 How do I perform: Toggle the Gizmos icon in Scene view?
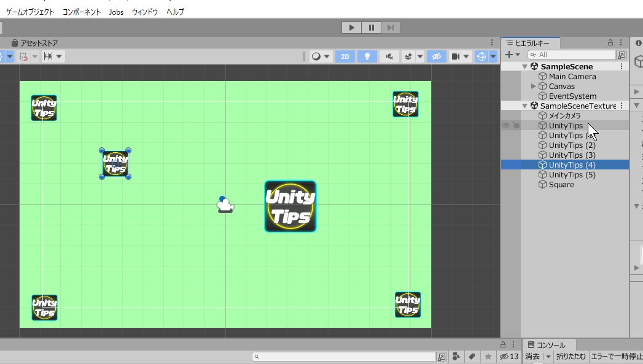482,56
